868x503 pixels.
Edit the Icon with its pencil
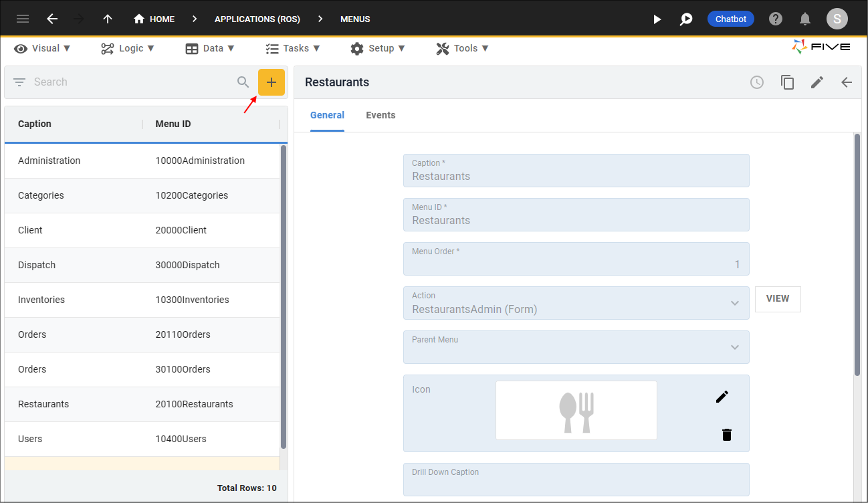[722, 397]
